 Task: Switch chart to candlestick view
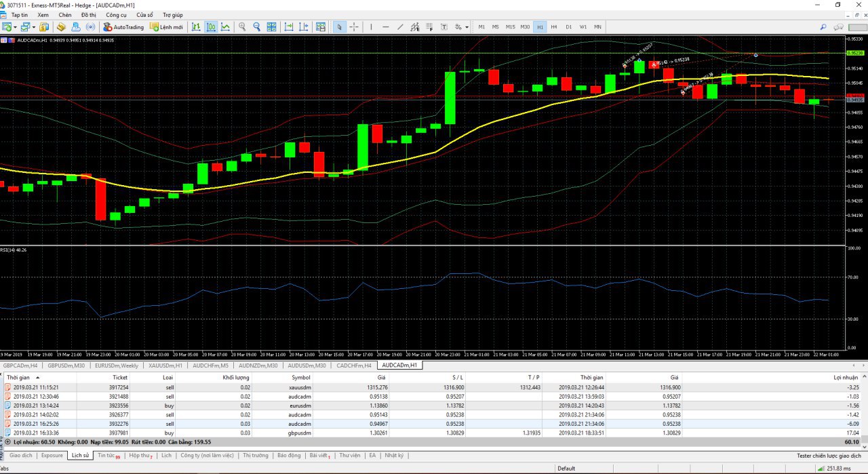coord(210,27)
